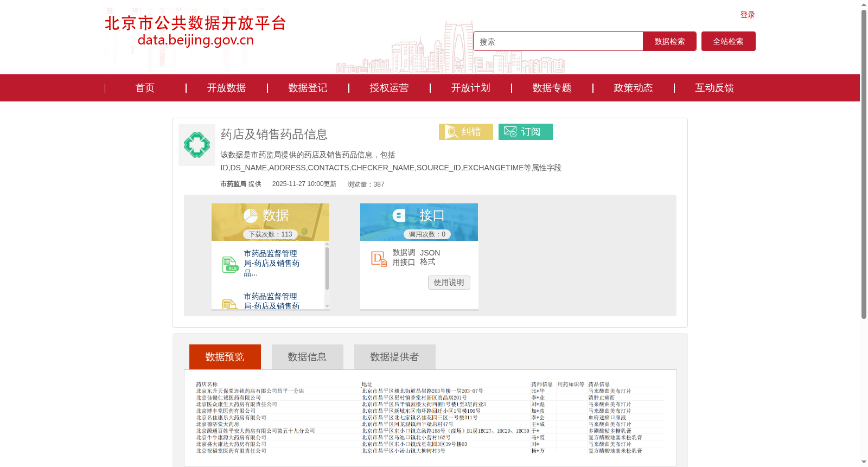The image size is (868, 467).
Task: Open the 开放计划 navigation item
Action: tap(470, 88)
